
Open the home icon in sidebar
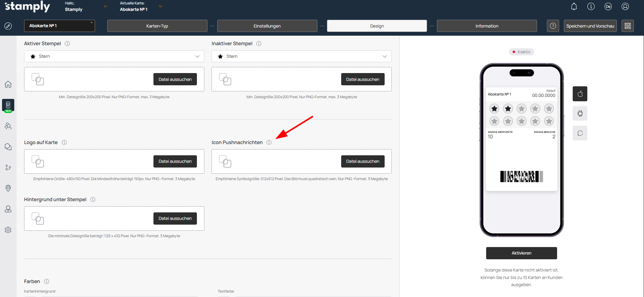coord(8,84)
